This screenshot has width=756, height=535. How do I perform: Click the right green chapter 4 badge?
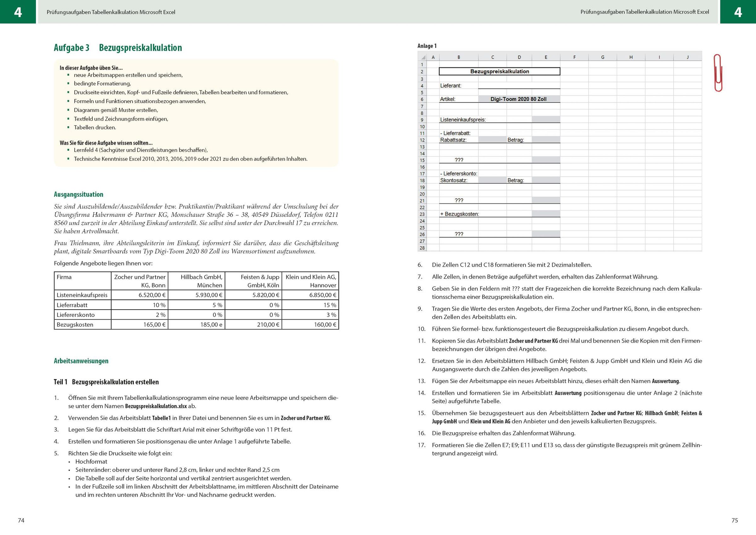pyautogui.click(x=738, y=12)
